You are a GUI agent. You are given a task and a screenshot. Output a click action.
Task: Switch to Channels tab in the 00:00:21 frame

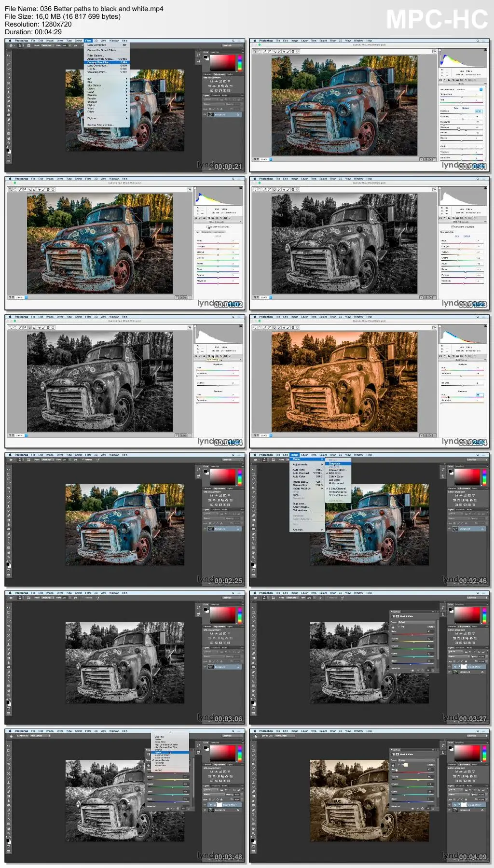216,96
